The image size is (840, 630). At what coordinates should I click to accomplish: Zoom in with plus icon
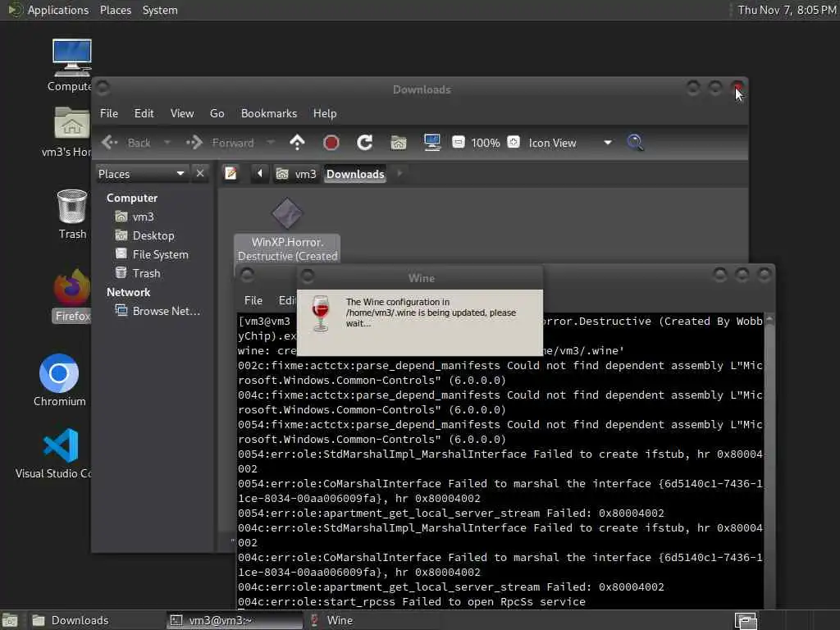click(514, 143)
